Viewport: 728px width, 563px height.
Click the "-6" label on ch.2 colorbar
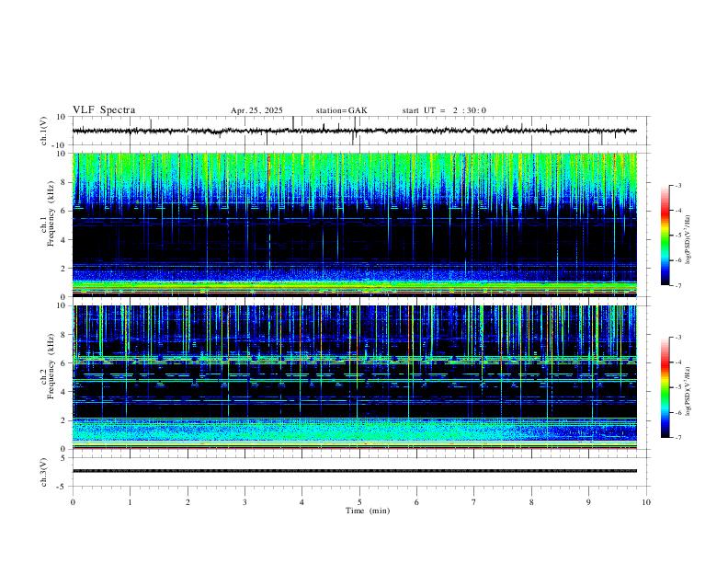pyautogui.click(x=678, y=412)
